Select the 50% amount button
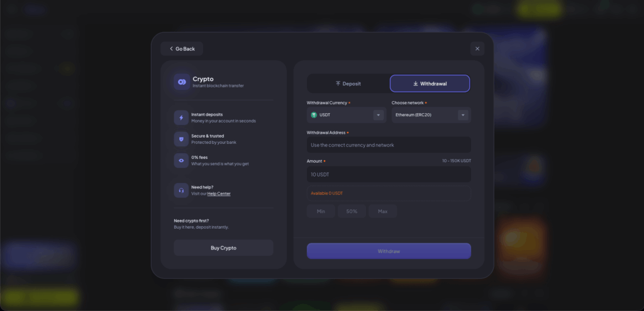The width and height of the screenshot is (644, 311). point(352,211)
